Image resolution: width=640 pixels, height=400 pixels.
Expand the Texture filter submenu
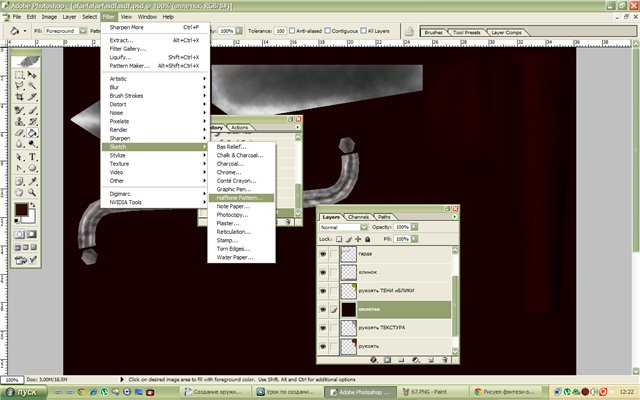click(x=155, y=164)
